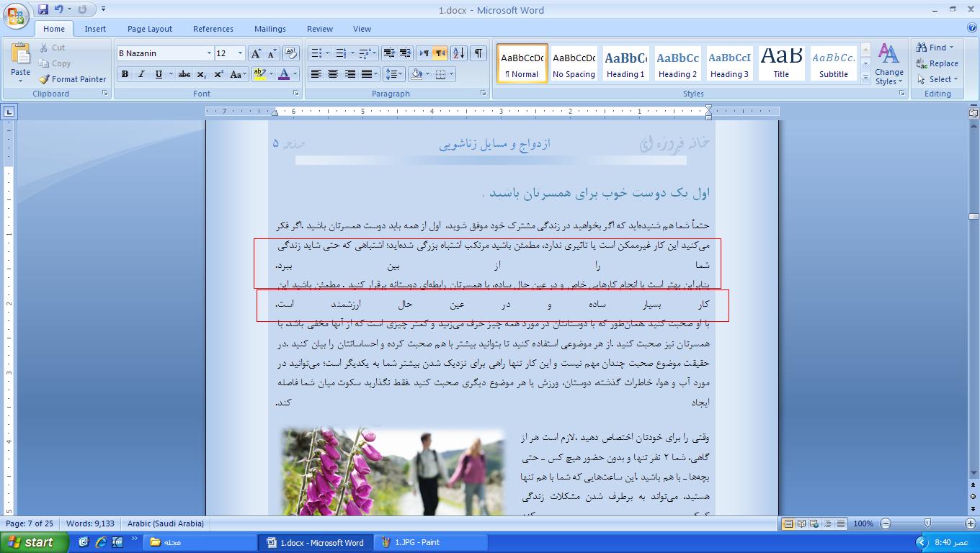Expand the underline style arrow
The height and width of the screenshot is (553, 980).
(170, 74)
